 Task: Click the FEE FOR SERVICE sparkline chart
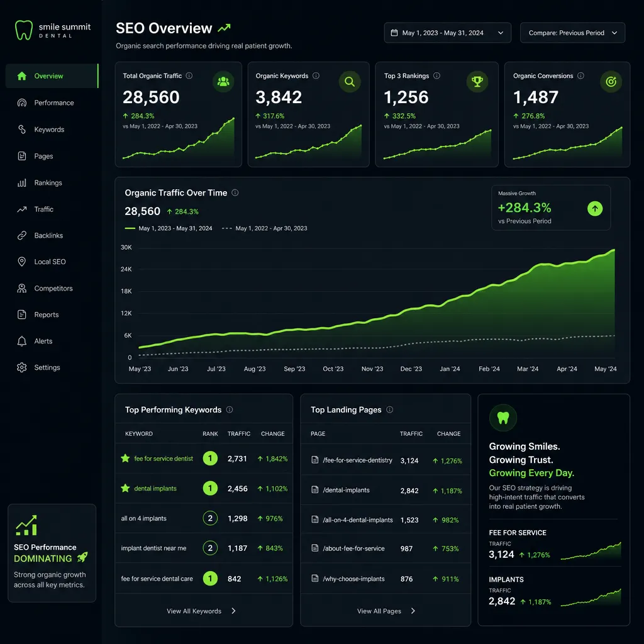point(591,551)
